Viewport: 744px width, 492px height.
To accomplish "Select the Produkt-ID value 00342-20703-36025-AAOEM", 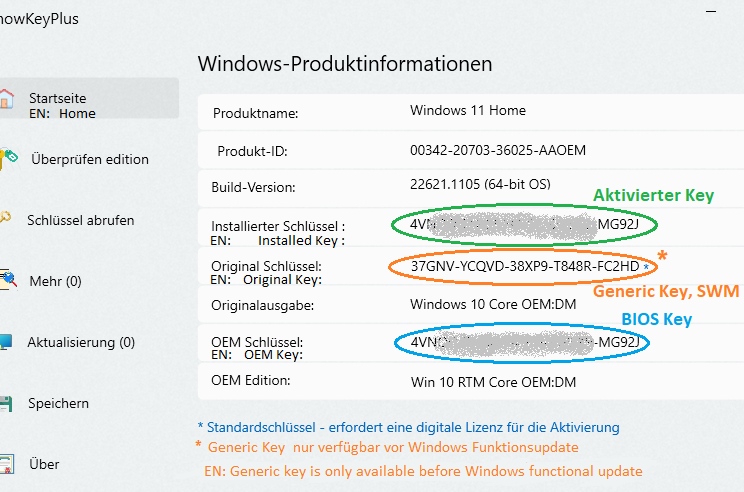I will pos(498,150).
